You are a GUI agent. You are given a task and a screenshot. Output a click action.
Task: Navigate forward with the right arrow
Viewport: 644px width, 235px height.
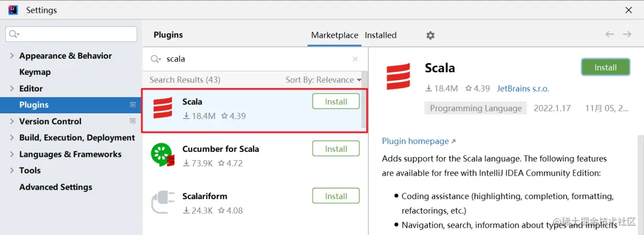click(627, 34)
